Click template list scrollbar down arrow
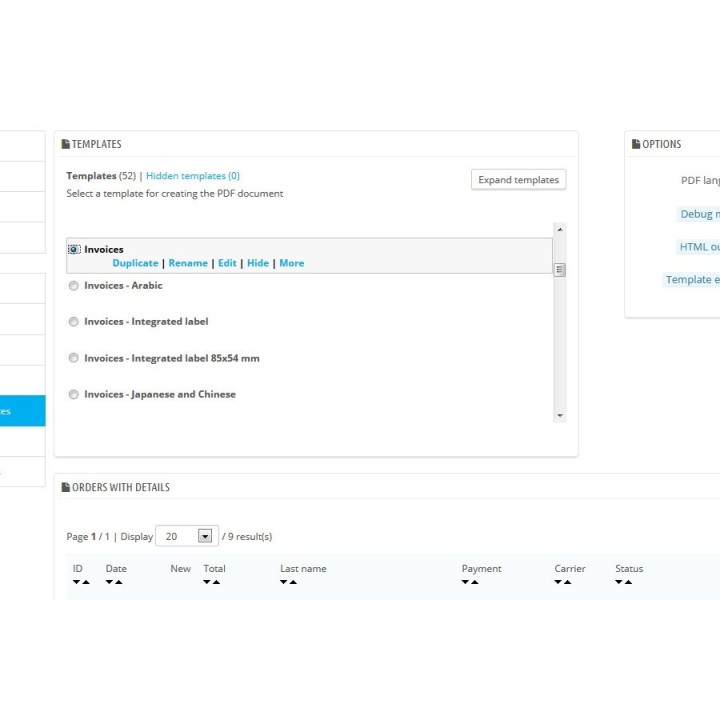720x720 pixels. click(560, 416)
